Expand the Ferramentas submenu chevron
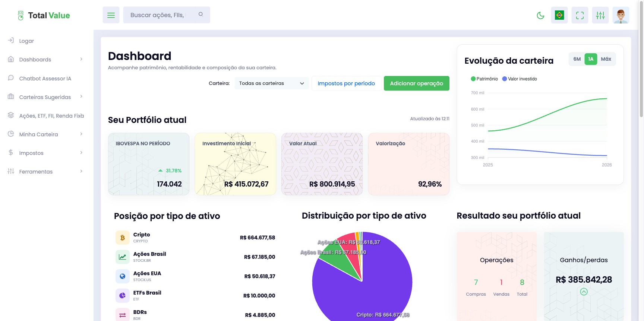The width and height of the screenshot is (644, 321). [81, 171]
